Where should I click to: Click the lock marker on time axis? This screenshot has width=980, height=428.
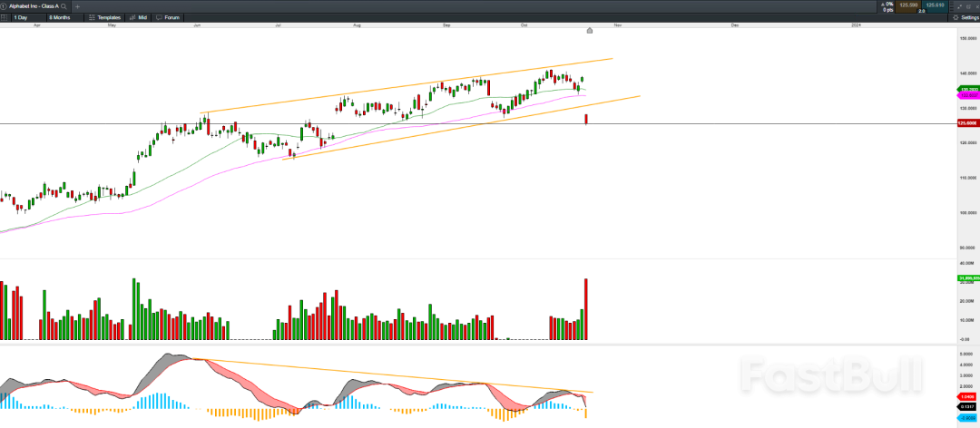pos(590,31)
